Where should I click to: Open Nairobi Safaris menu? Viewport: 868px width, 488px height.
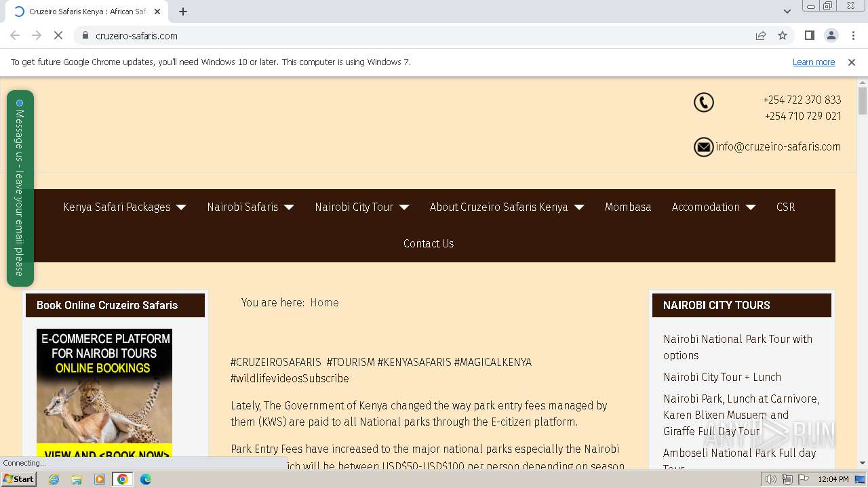coord(243,207)
